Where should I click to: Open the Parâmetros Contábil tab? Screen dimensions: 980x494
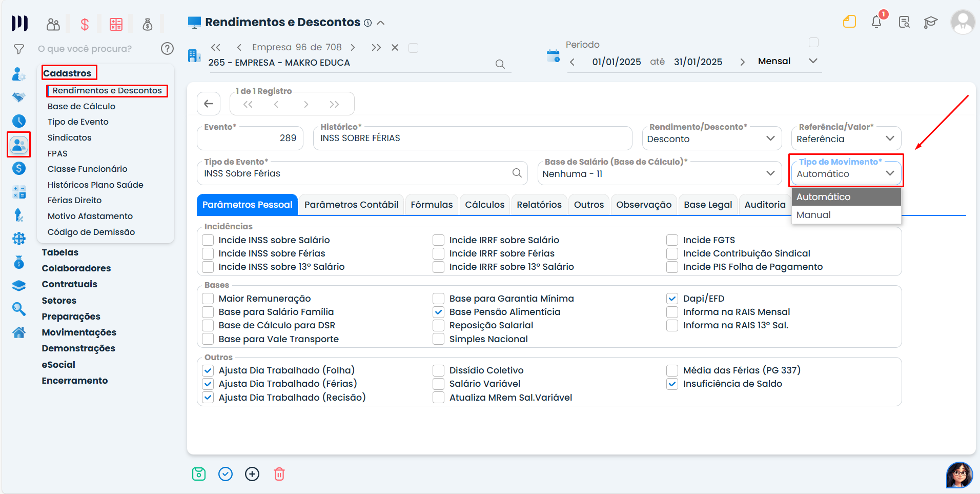pyautogui.click(x=351, y=205)
